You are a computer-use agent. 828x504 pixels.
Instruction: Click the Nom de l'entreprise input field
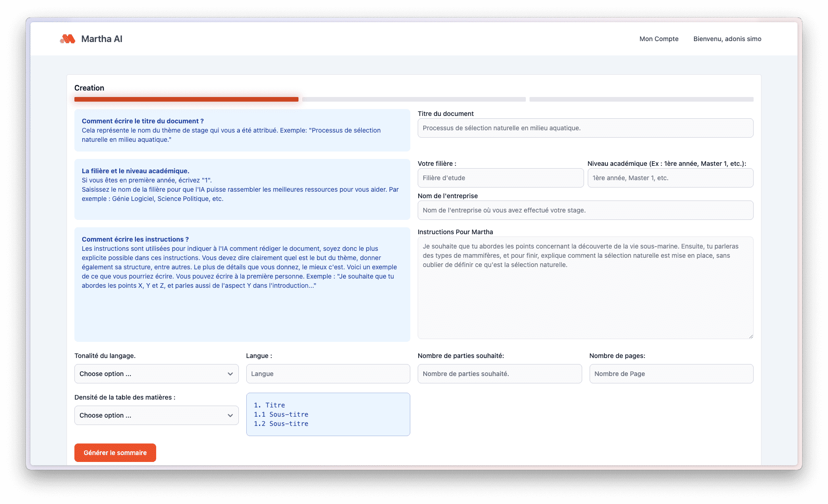click(x=585, y=210)
